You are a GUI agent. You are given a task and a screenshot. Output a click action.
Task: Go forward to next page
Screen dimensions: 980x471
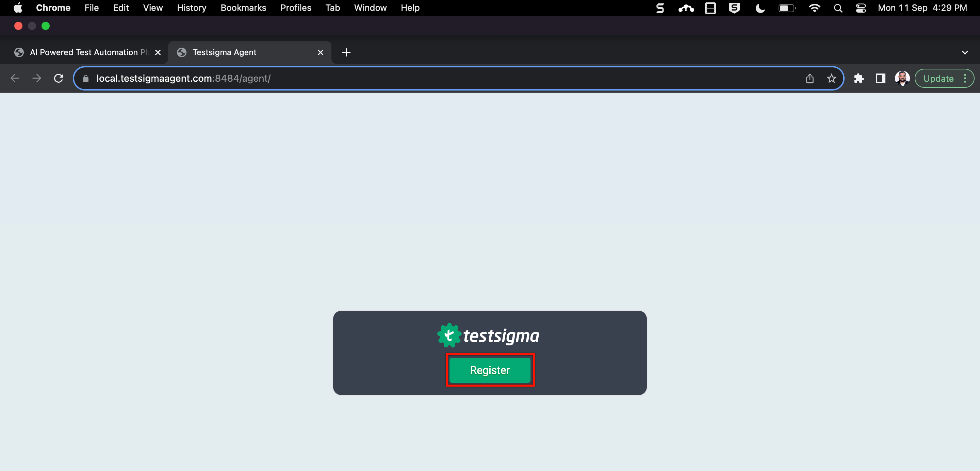(36, 78)
